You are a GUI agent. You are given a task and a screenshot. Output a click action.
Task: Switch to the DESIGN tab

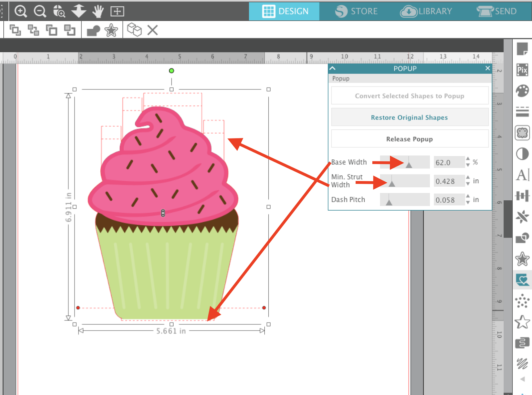284,11
